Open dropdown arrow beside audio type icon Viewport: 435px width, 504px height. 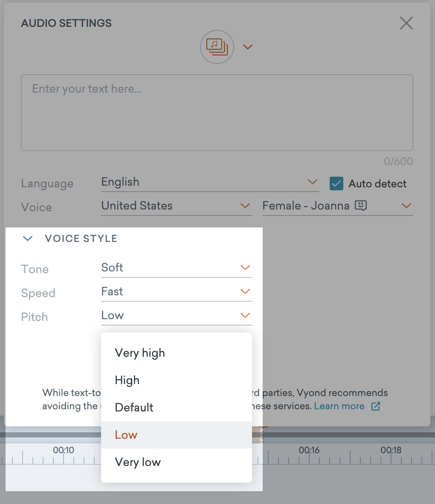pos(248,47)
